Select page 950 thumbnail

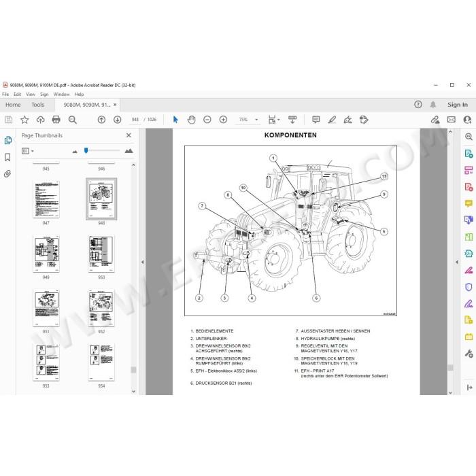pyautogui.click(x=101, y=254)
